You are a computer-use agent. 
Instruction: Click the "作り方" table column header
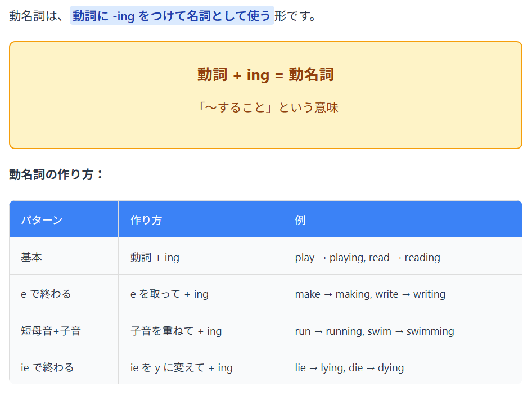[146, 220]
